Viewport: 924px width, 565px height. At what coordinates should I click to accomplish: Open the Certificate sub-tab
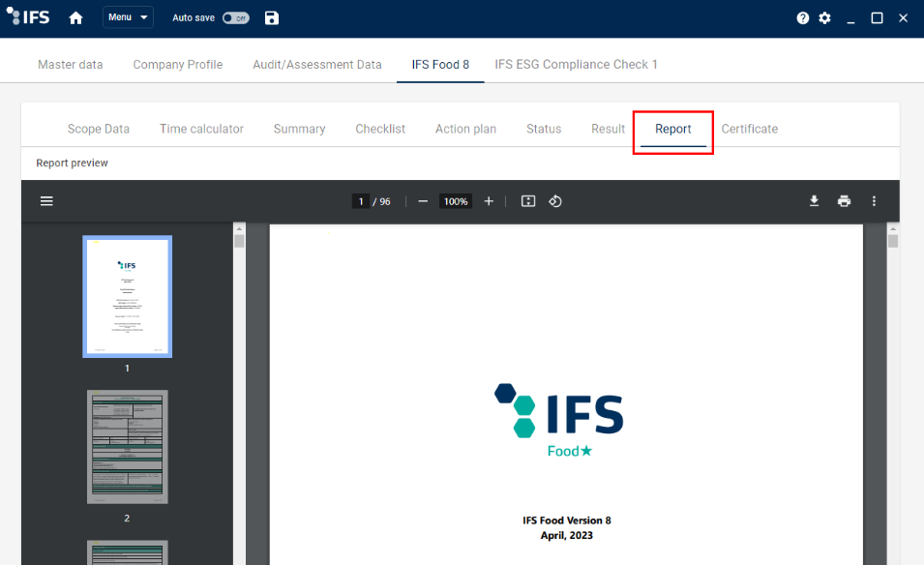750,129
